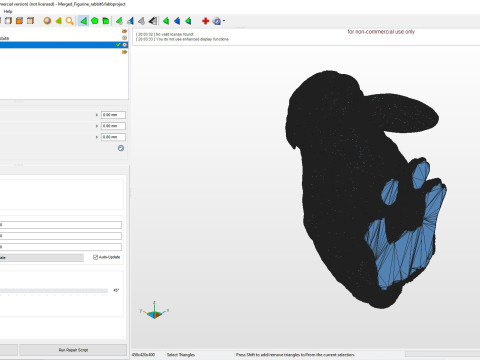
Task: Click the black wireframe triangle icon
Action: click(153, 21)
